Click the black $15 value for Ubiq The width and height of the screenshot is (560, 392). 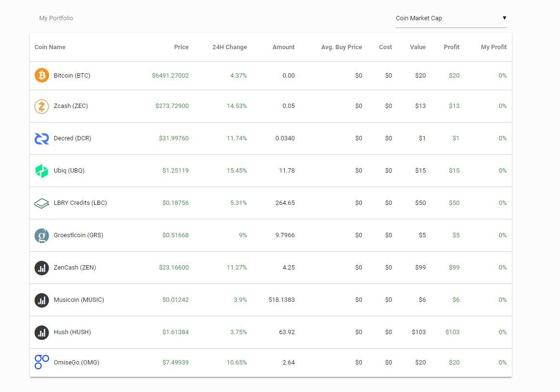pyautogui.click(x=420, y=171)
